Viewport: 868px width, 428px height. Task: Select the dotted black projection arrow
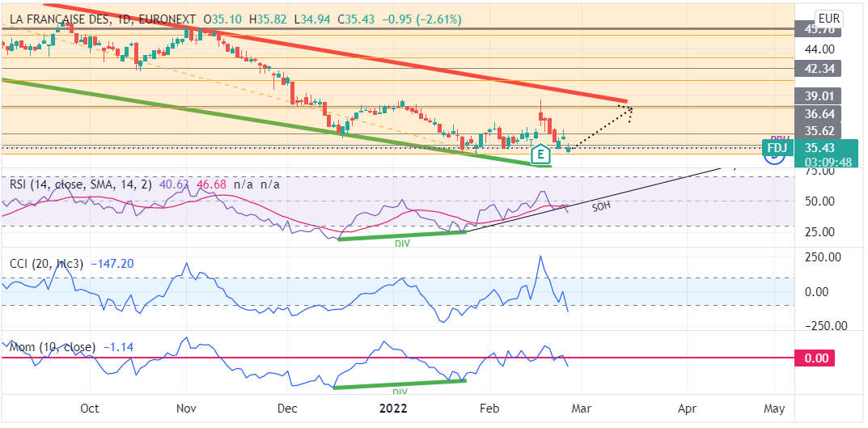click(603, 128)
